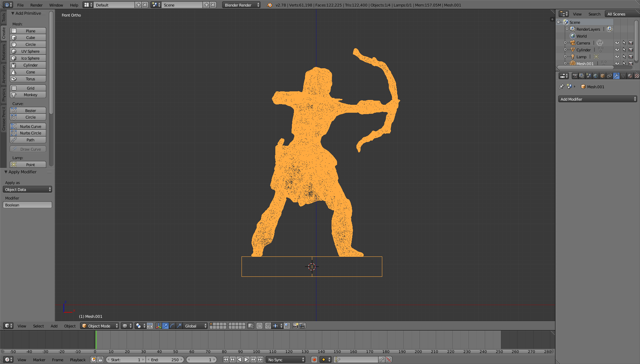The width and height of the screenshot is (640, 364).
Task: Open the Modifiers wrench tab
Action: [616, 76]
